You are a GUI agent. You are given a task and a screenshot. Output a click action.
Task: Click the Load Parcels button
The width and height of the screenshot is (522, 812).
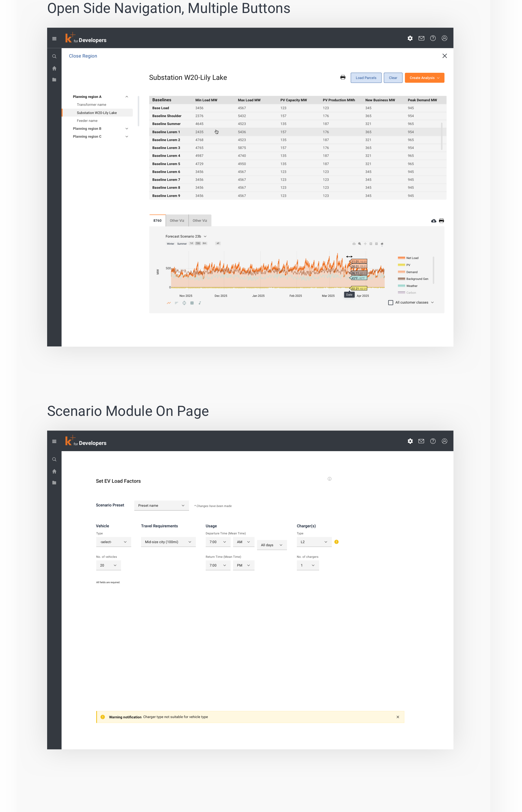point(366,78)
